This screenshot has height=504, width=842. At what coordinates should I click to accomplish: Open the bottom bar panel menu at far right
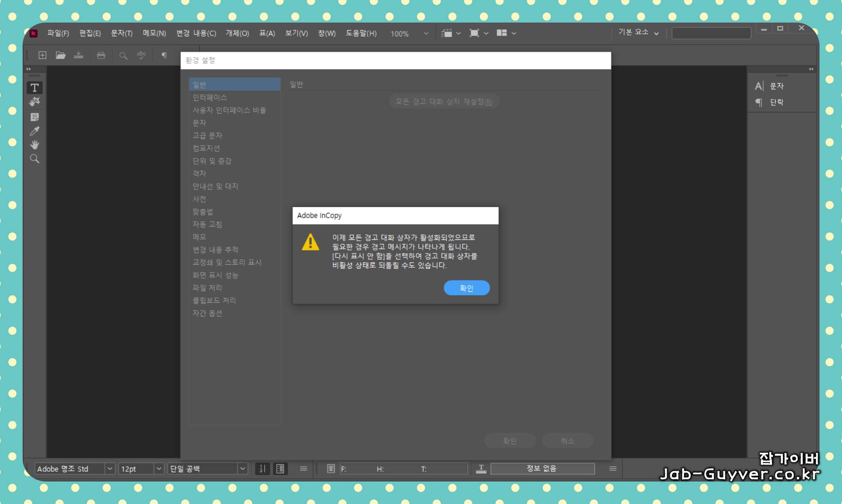tap(613, 469)
